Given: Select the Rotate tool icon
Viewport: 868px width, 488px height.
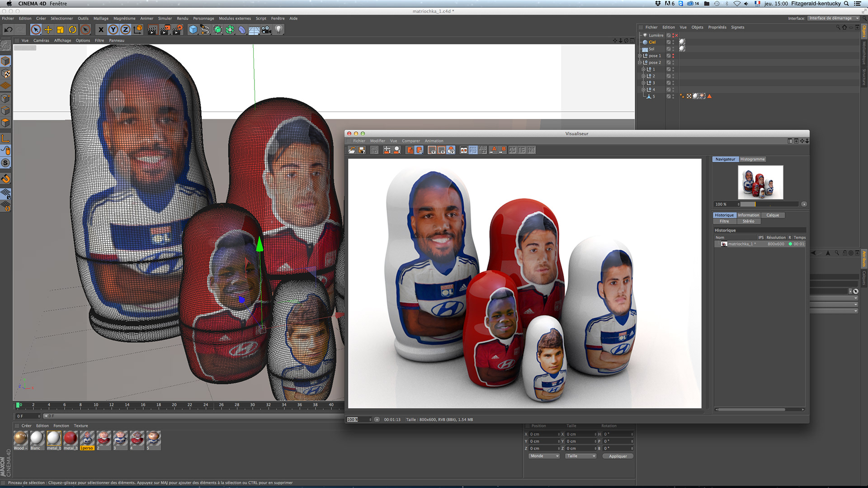Looking at the screenshot, I should pos(72,30).
